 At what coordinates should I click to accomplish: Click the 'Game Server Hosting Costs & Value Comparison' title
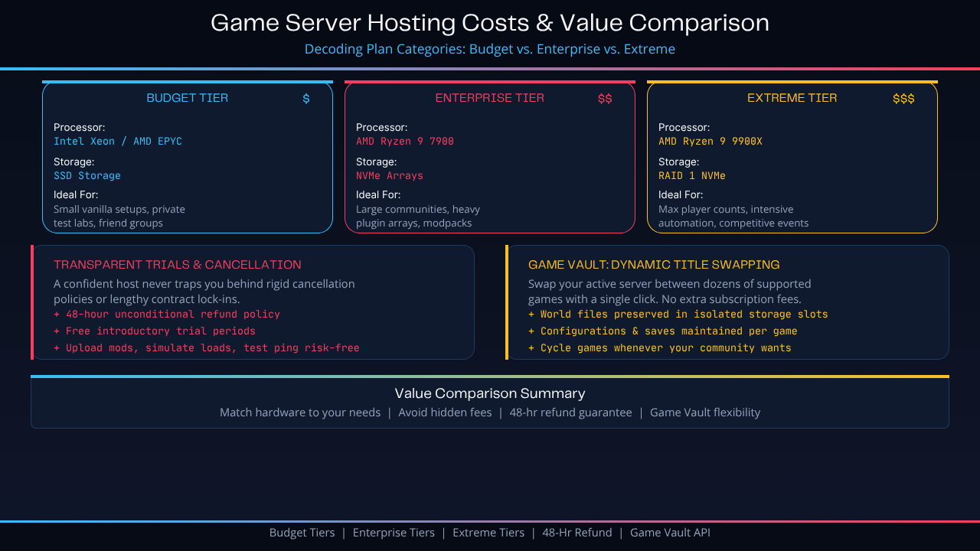coord(490,23)
